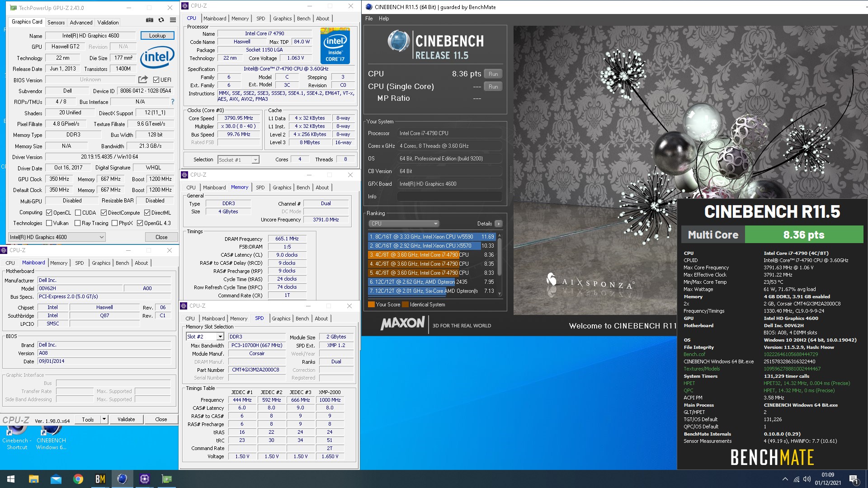The width and height of the screenshot is (868, 488).
Task: Click Run for CPU (Single Core)
Action: point(493,86)
